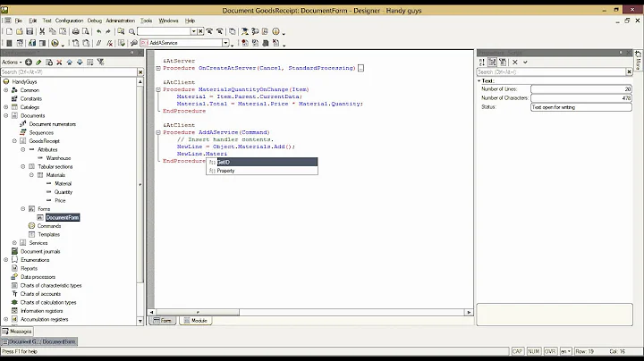Open the Tools menu
Image resolution: width=644 pixels, height=361 pixels.
(146, 21)
